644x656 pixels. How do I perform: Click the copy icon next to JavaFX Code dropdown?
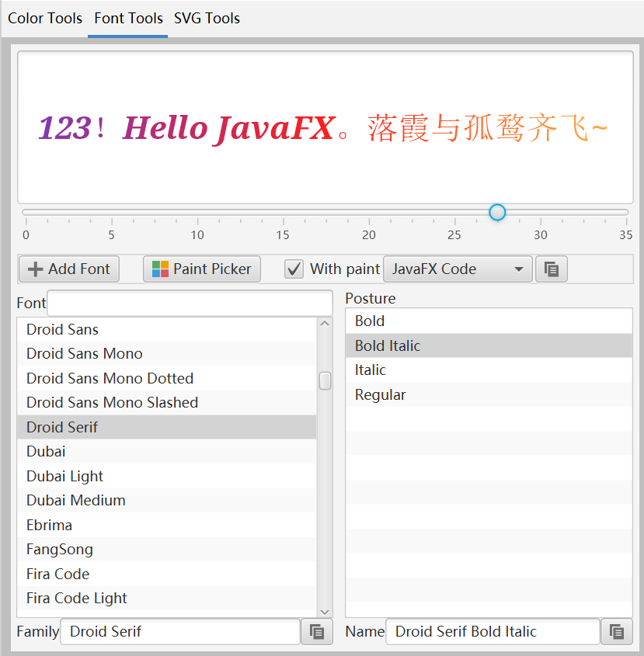coord(551,269)
